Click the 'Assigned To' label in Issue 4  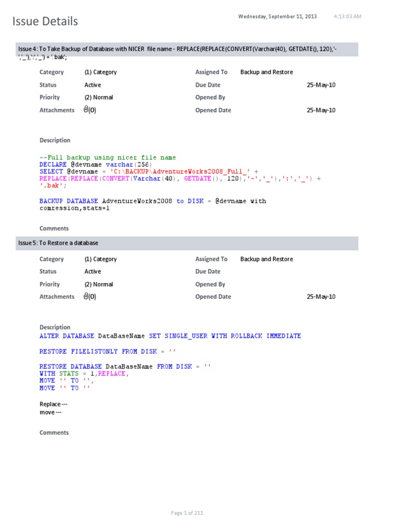pyautogui.click(x=211, y=72)
